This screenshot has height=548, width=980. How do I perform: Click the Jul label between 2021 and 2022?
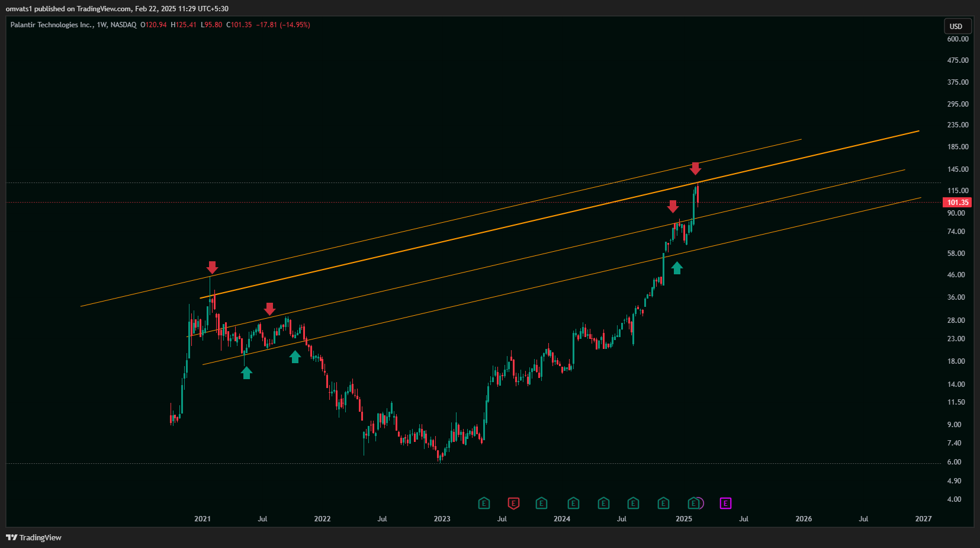pyautogui.click(x=262, y=519)
